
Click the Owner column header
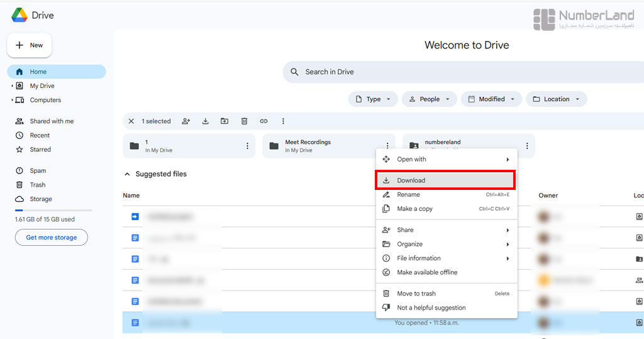tap(548, 196)
